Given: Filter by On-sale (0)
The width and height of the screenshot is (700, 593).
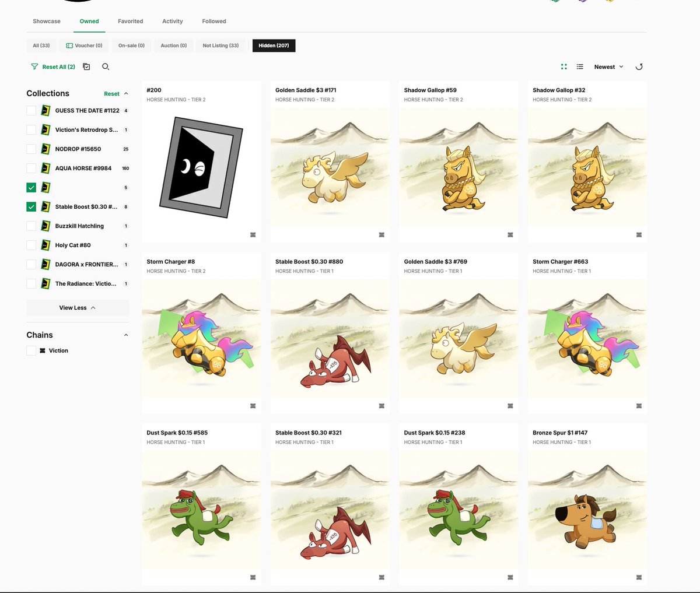Looking at the screenshot, I should coord(131,45).
